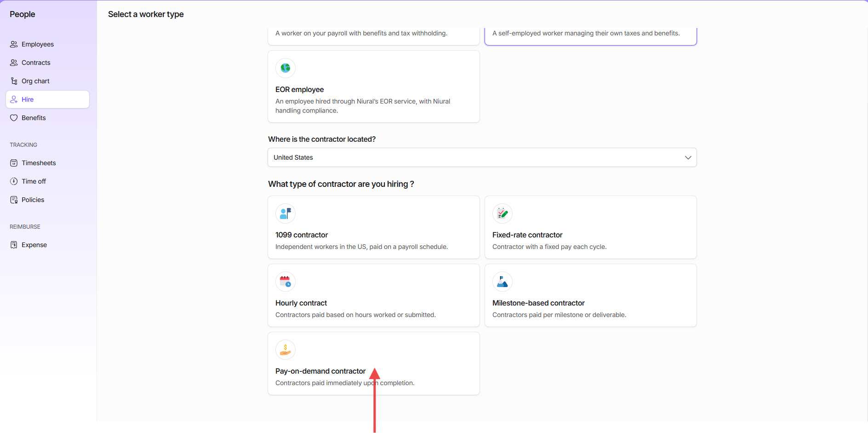This screenshot has height=433, width=868.
Task: Click the Time off clock icon
Action: (x=14, y=181)
